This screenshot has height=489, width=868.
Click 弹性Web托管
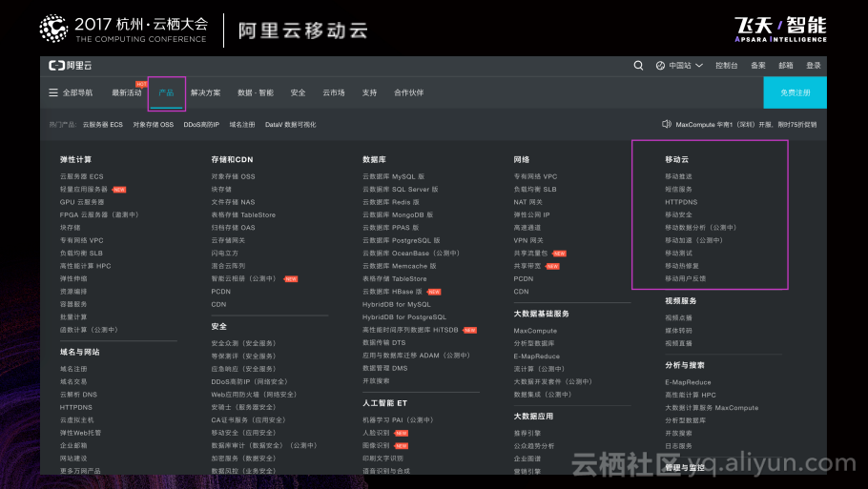click(80, 433)
